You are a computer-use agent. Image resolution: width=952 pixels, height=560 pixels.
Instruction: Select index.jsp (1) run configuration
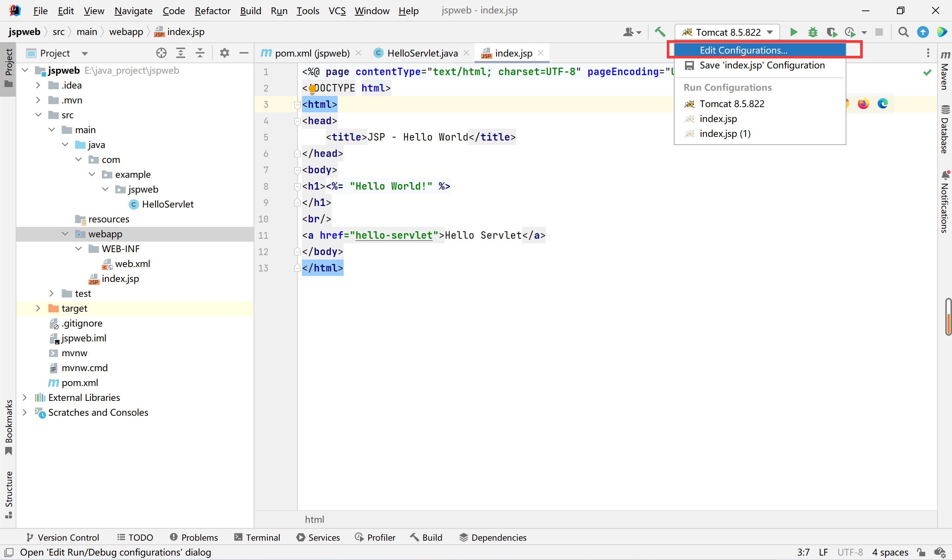tap(760, 133)
